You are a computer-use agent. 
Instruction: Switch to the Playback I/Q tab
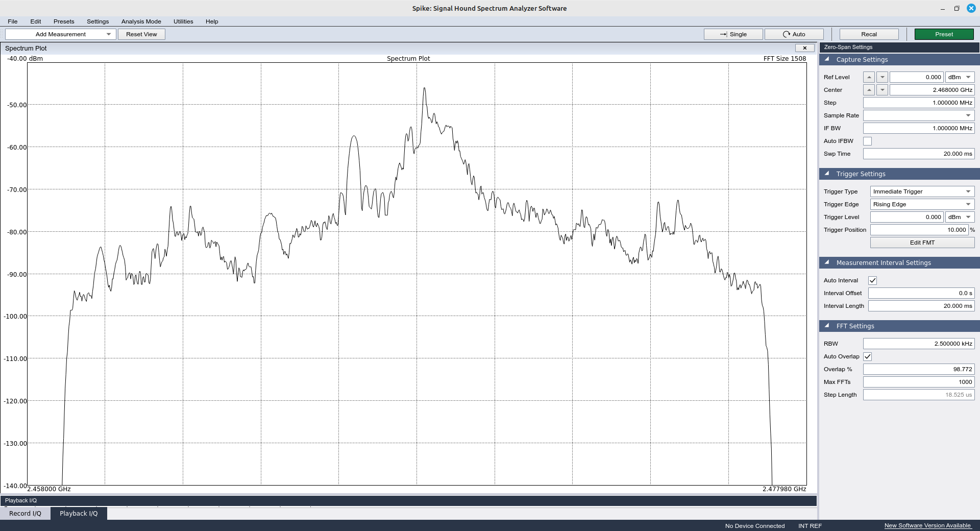(x=79, y=513)
